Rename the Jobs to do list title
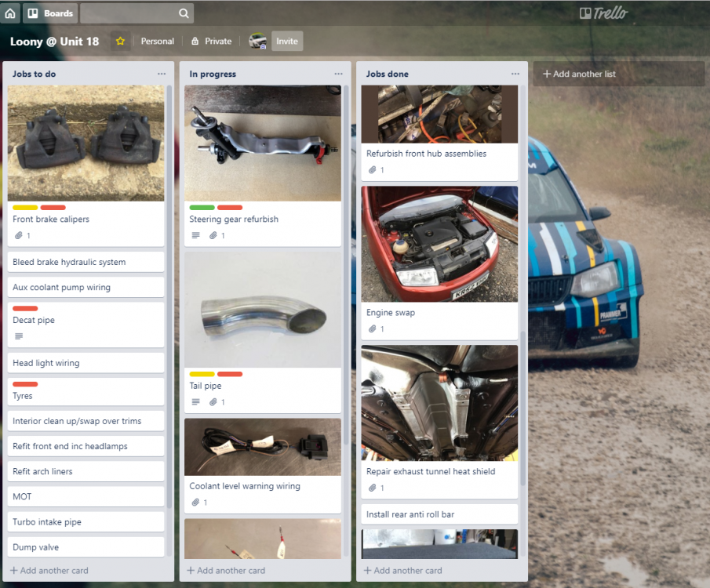The image size is (710, 588). [34, 74]
